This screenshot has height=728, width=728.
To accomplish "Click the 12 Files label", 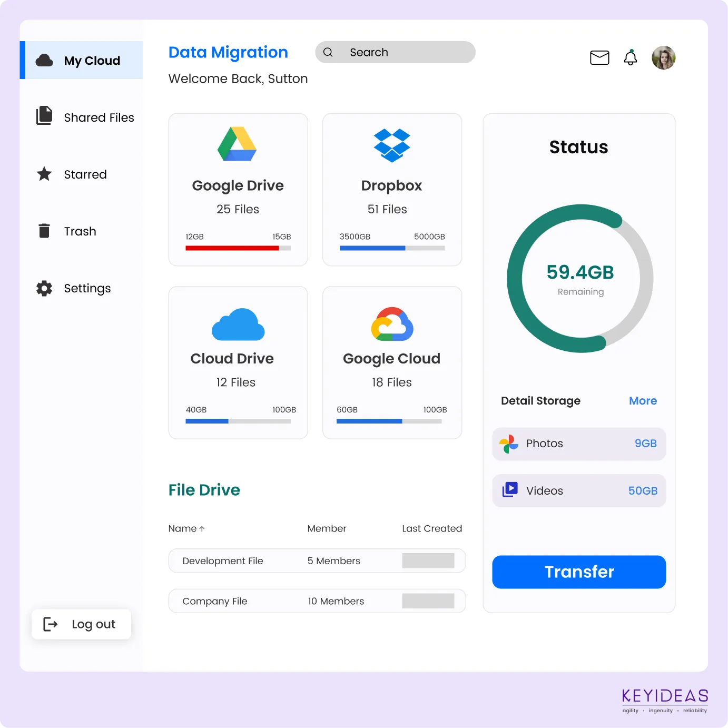I will pyautogui.click(x=236, y=382).
